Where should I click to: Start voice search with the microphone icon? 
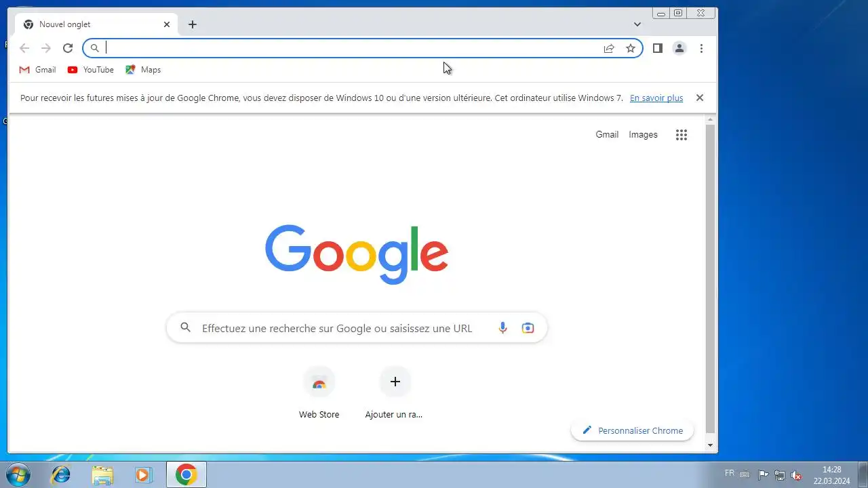(x=502, y=328)
